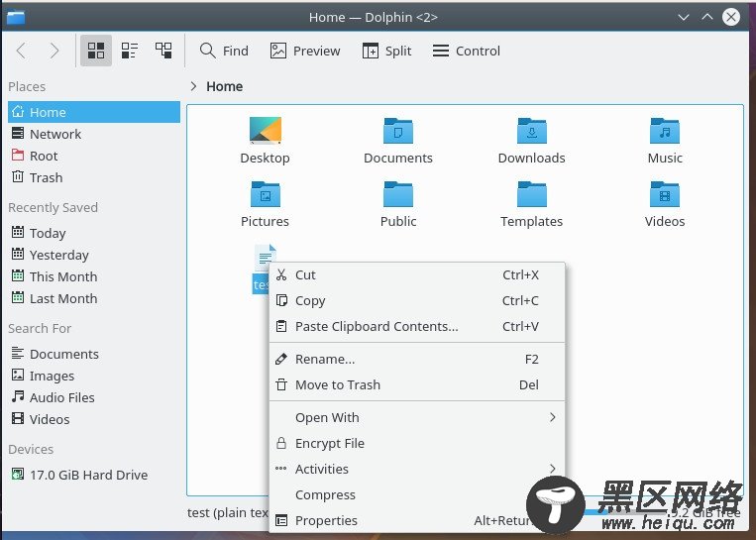Choose Encrypt File
This screenshot has width=756, height=540.
[x=417, y=443]
